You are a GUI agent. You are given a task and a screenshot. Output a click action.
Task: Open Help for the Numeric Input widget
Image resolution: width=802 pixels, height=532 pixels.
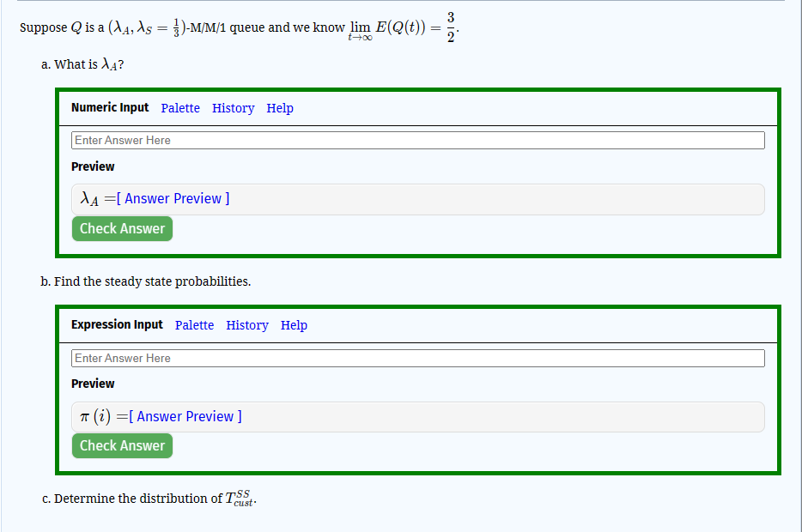pyautogui.click(x=281, y=108)
